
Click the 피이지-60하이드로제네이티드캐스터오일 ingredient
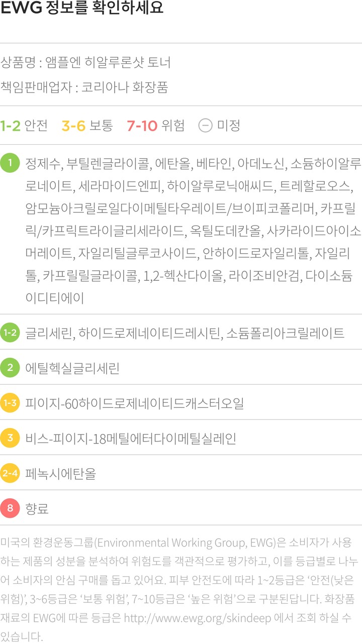pyautogui.click(x=134, y=403)
